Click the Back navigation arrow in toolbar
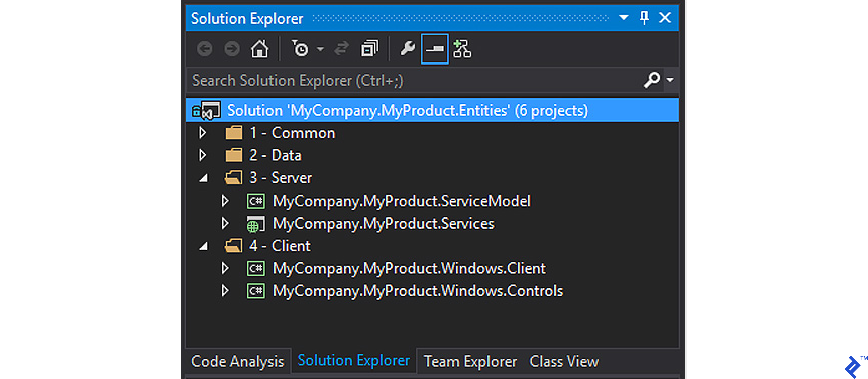Viewport: 868px width, 379px height. pyautogui.click(x=204, y=49)
